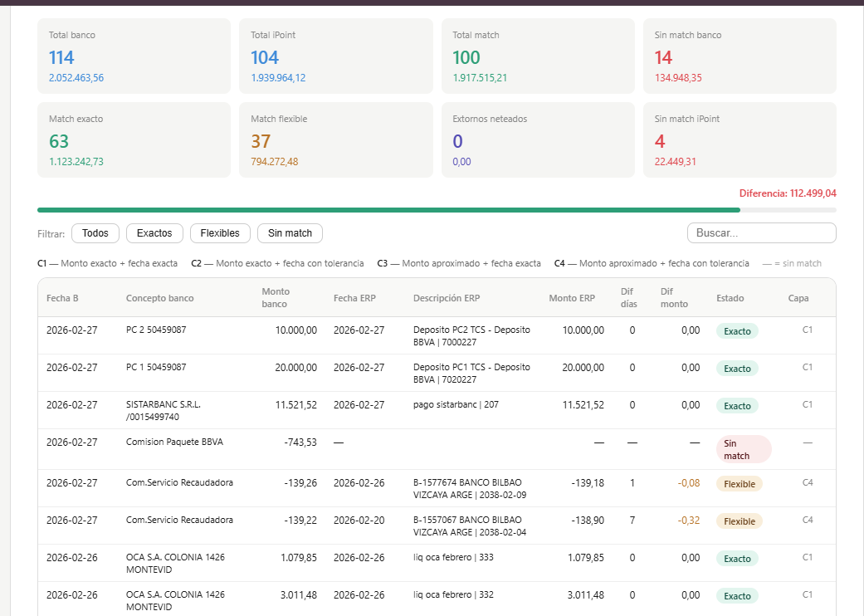864x616 pixels.
Task: Click the Exacto badge for PC 2 50459087
Action: [x=737, y=331]
